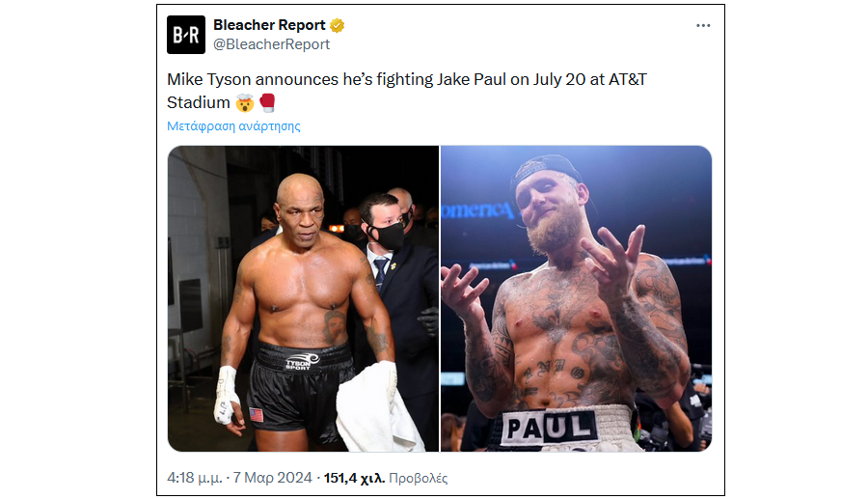Click the Bleacher Report B/R avatar logo
This screenshot has height=499, width=868.
tap(186, 35)
